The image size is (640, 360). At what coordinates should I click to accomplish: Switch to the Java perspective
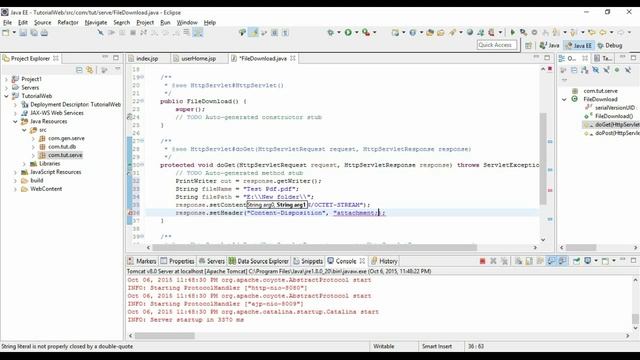[x=549, y=45]
